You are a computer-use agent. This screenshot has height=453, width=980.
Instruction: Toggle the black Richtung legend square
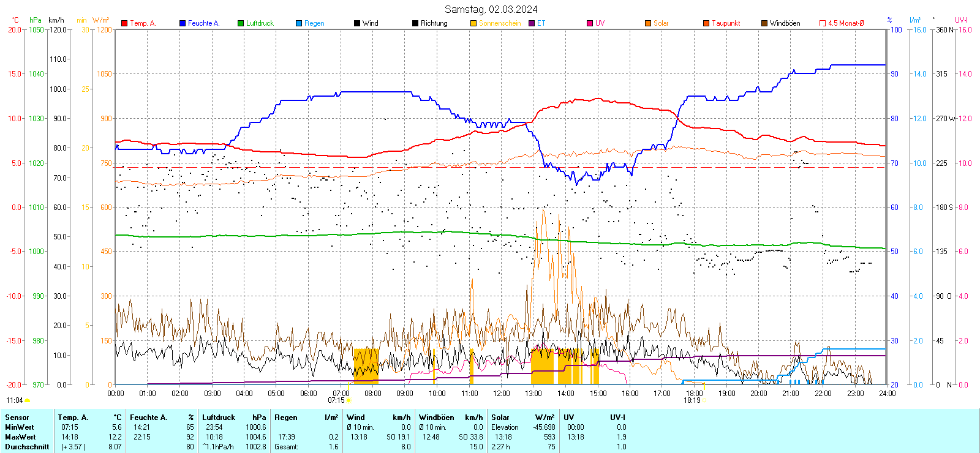pos(415,23)
